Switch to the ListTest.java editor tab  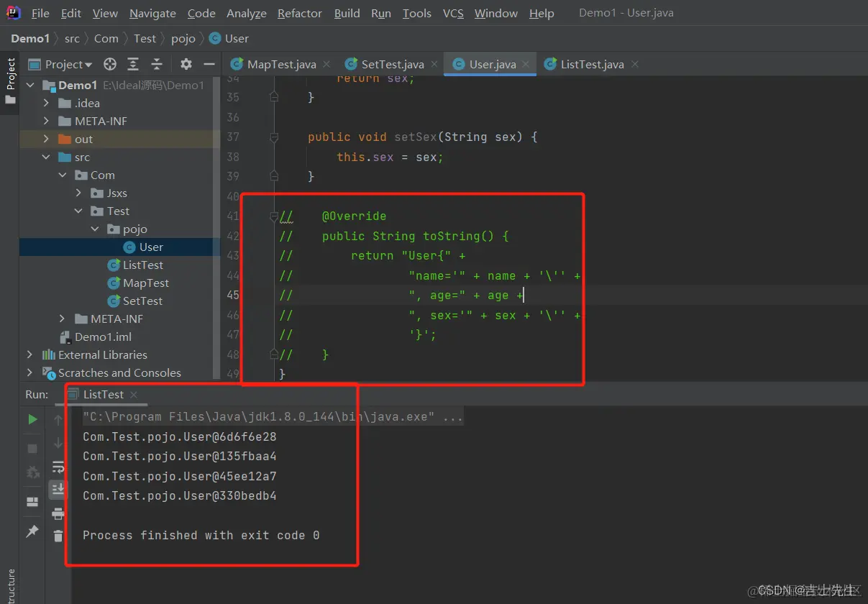[x=592, y=64]
